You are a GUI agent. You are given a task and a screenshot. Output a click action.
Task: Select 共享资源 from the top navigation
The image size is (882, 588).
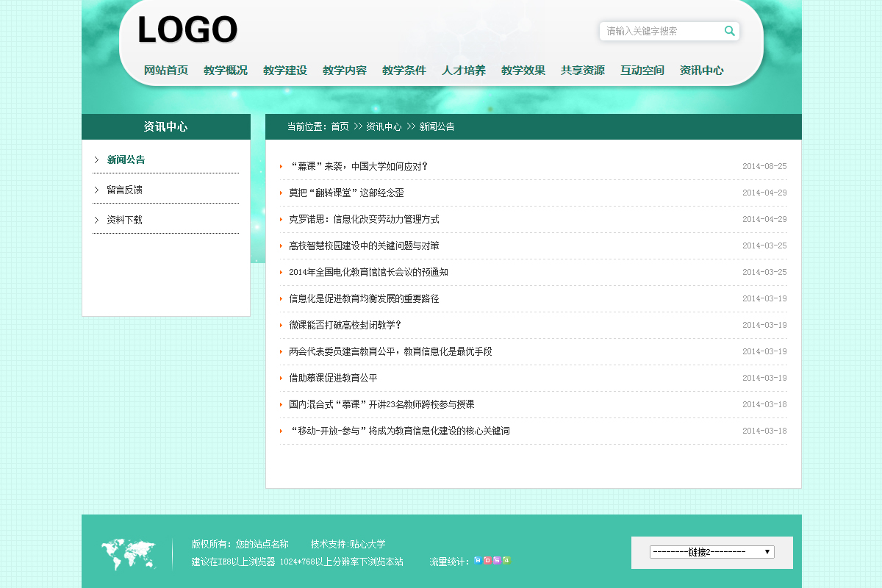582,71
